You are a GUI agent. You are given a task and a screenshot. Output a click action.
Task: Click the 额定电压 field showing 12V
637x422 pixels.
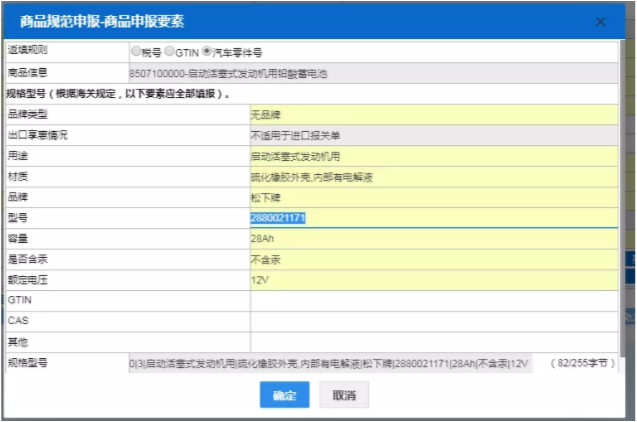[432, 280]
